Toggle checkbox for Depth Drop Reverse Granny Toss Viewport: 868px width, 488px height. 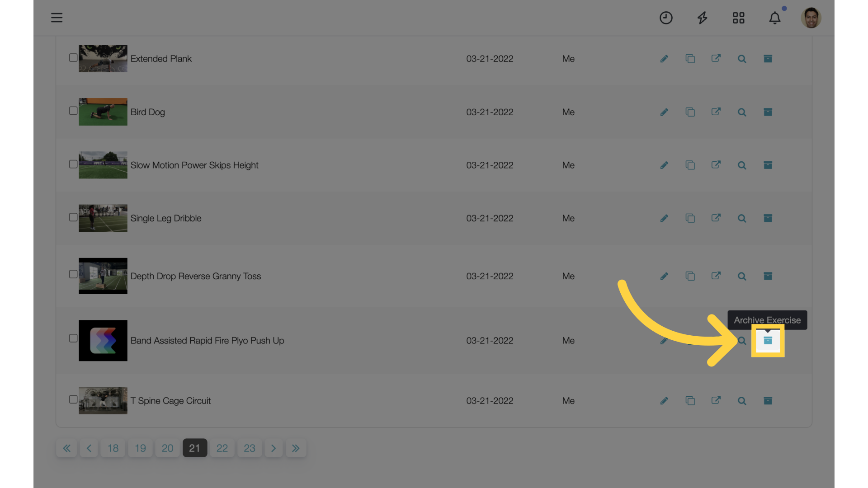click(73, 275)
